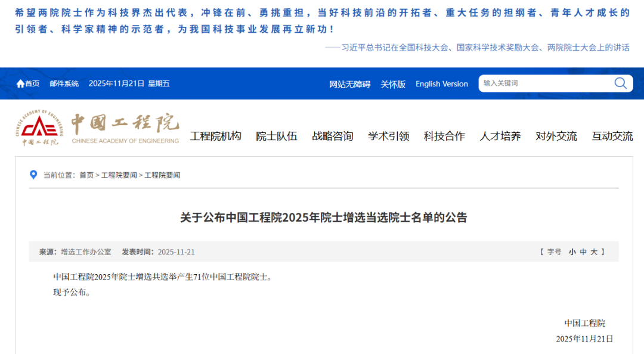
Task: Click the search magnifier icon
Action: (621, 83)
